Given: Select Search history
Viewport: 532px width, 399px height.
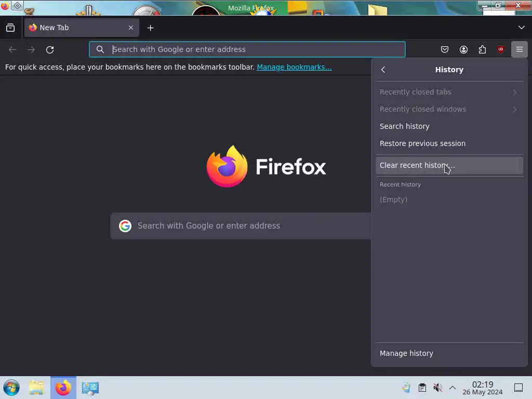Looking at the screenshot, I should pos(449,126).
